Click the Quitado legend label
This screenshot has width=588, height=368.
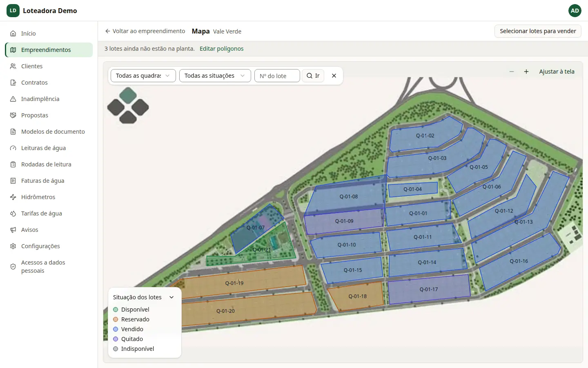point(132,339)
